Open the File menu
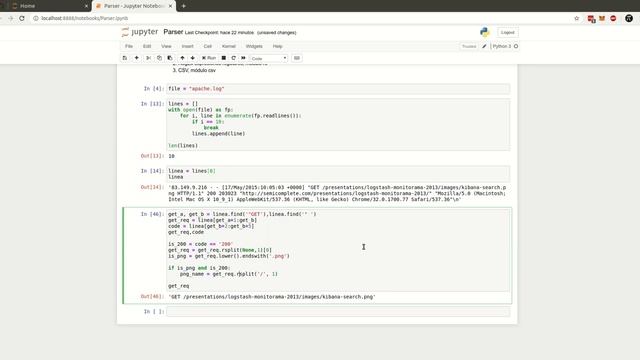Image resolution: width=640 pixels, height=360 pixels. click(129, 46)
